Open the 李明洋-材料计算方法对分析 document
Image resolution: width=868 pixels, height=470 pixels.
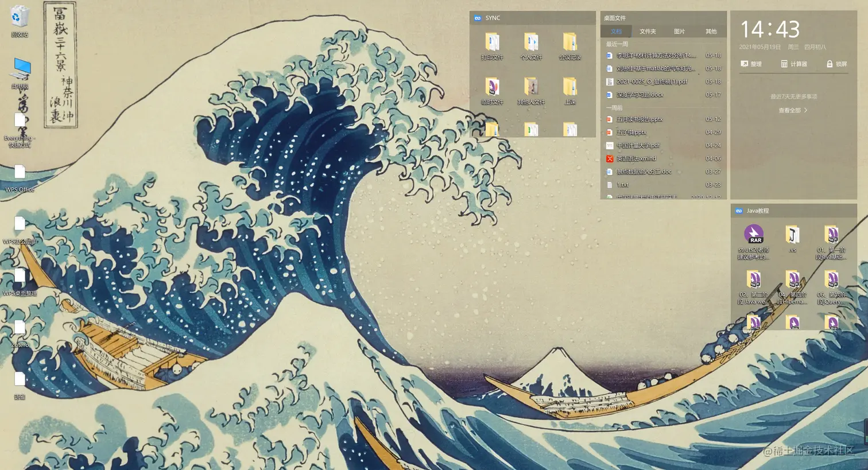(x=664, y=56)
